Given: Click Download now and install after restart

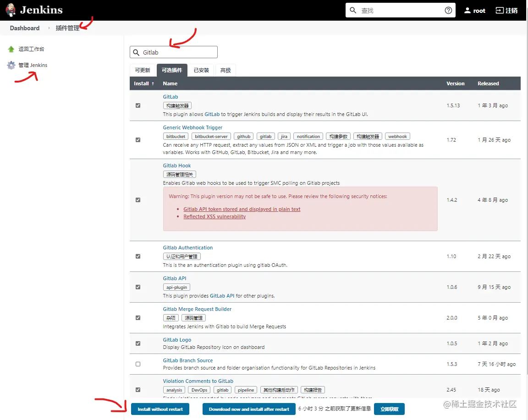Looking at the screenshot, I should (249, 409).
